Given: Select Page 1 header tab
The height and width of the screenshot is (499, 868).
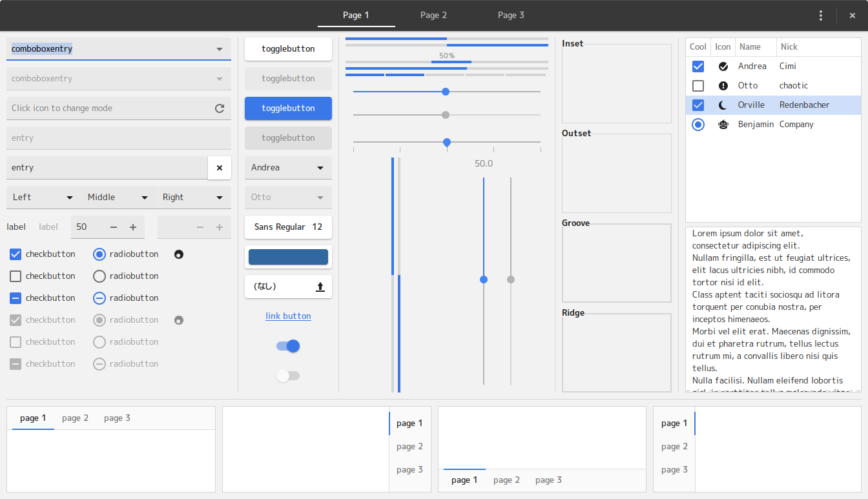Looking at the screenshot, I should (356, 15).
